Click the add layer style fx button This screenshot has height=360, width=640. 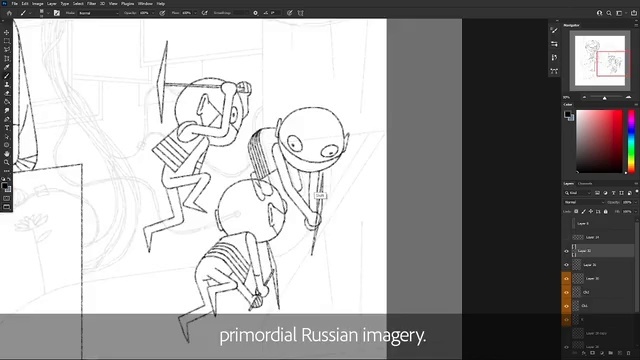(584, 353)
